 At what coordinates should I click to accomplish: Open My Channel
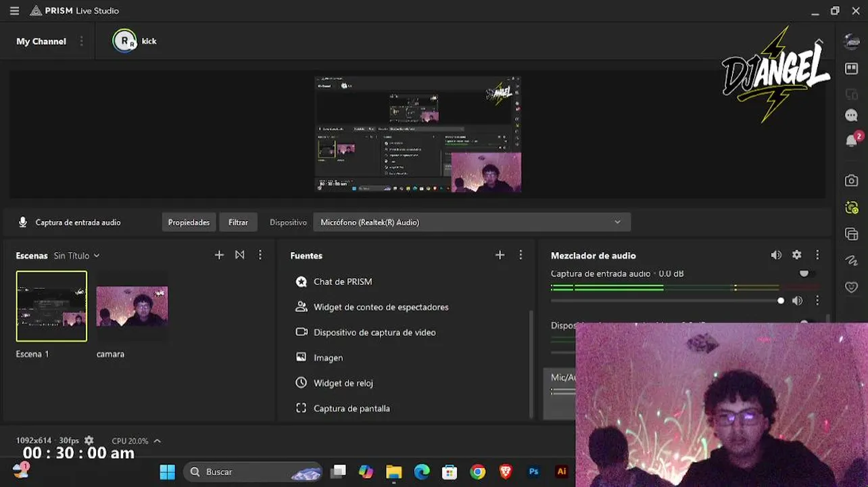pyautogui.click(x=41, y=41)
